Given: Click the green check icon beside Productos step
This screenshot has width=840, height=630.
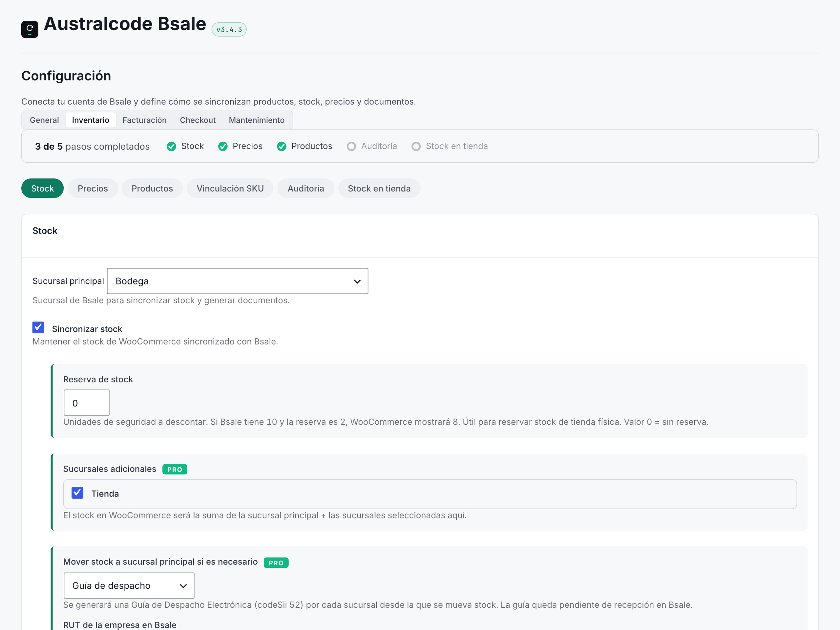Looking at the screenshot, I should coord(282,146).
